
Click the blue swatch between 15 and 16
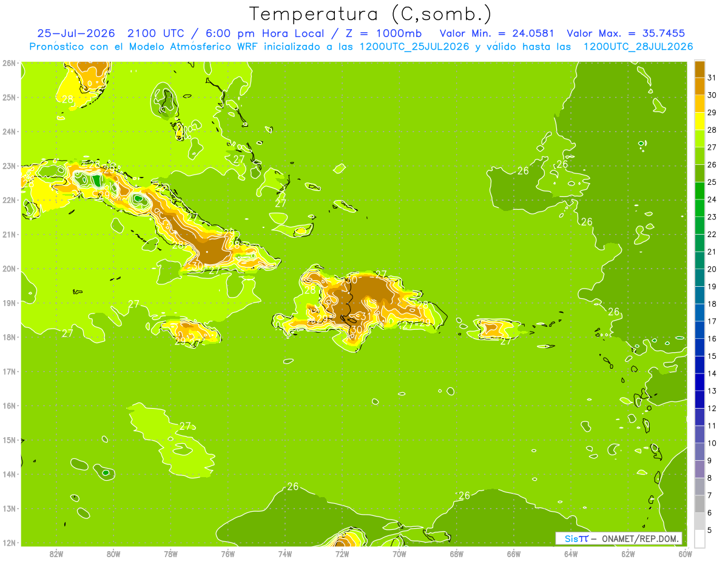699,347
